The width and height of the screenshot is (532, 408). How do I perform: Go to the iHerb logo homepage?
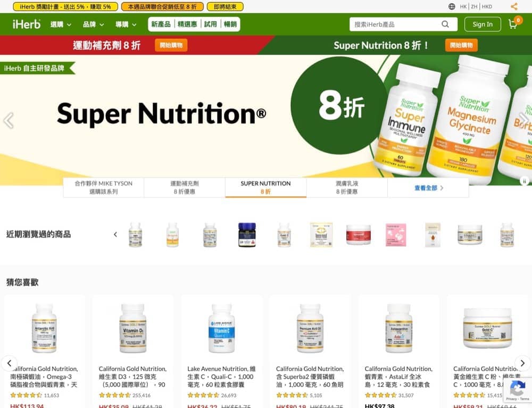(x=27, y=24)
